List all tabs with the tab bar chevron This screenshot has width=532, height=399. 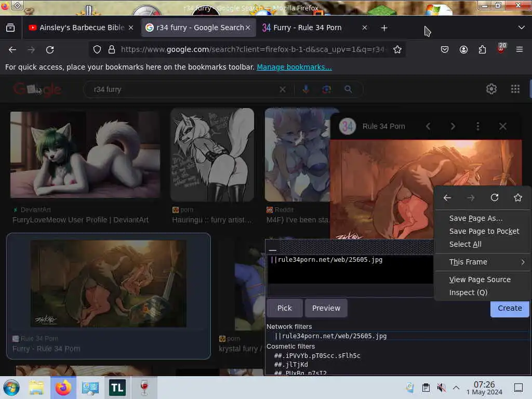[x=522, y=28]
